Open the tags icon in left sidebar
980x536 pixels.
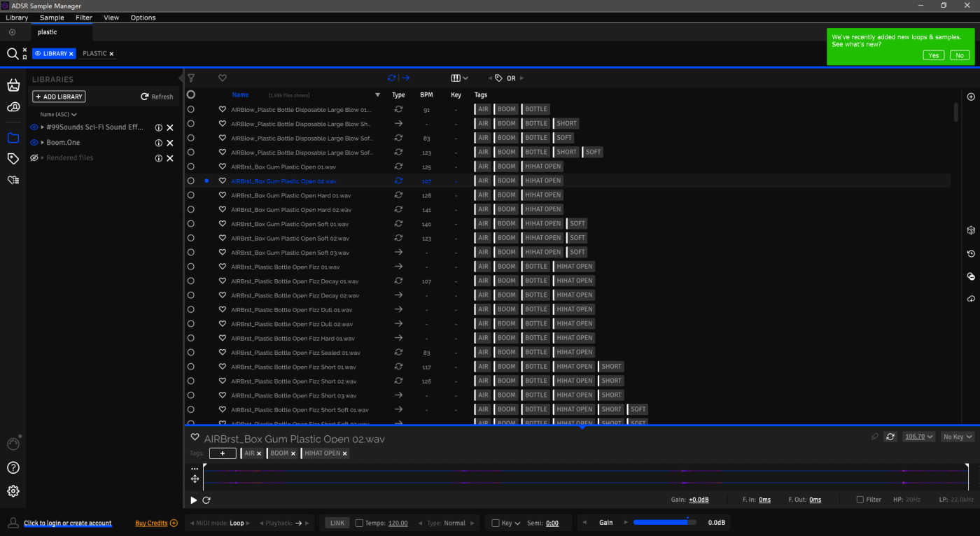(13, 159)
